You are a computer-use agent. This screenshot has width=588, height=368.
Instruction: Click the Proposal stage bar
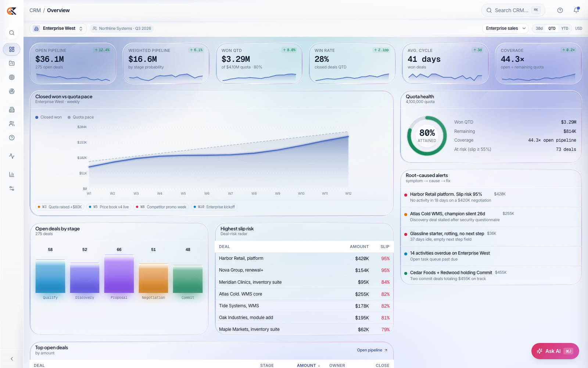coord(119,274)
